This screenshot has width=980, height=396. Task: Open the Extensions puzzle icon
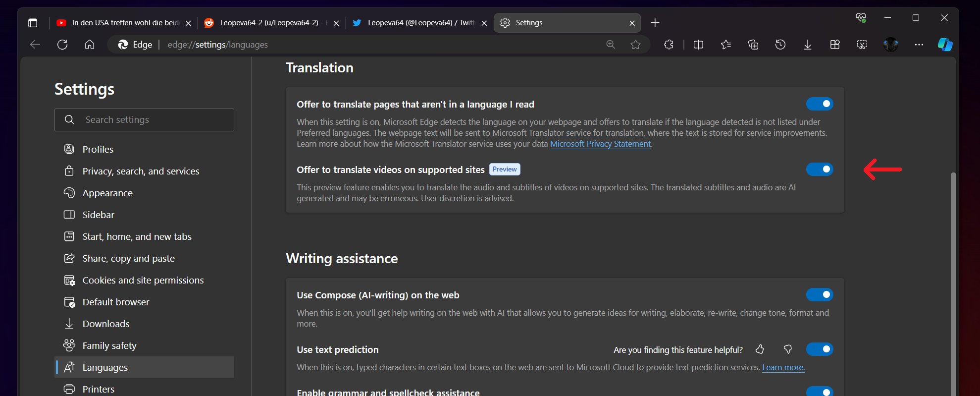pyautogui.click(x=669, y=45)
